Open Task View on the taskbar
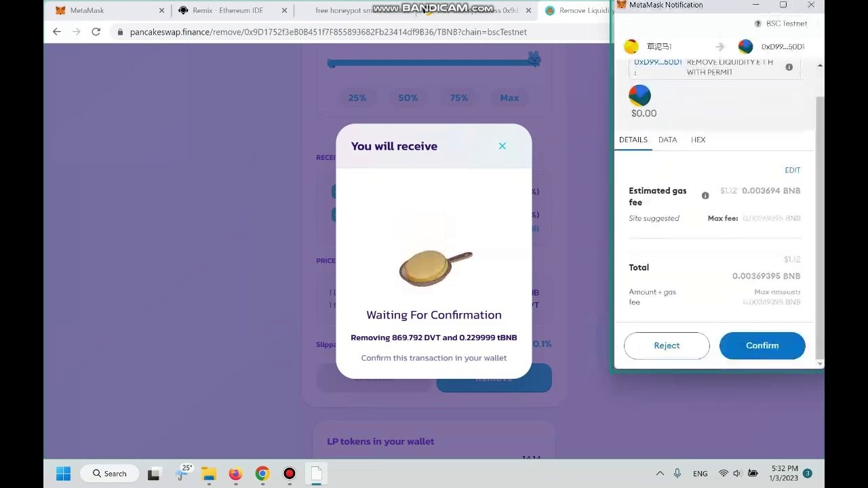Image resolution: width=868 pixels, height=488 pixels. pos(153,474)
